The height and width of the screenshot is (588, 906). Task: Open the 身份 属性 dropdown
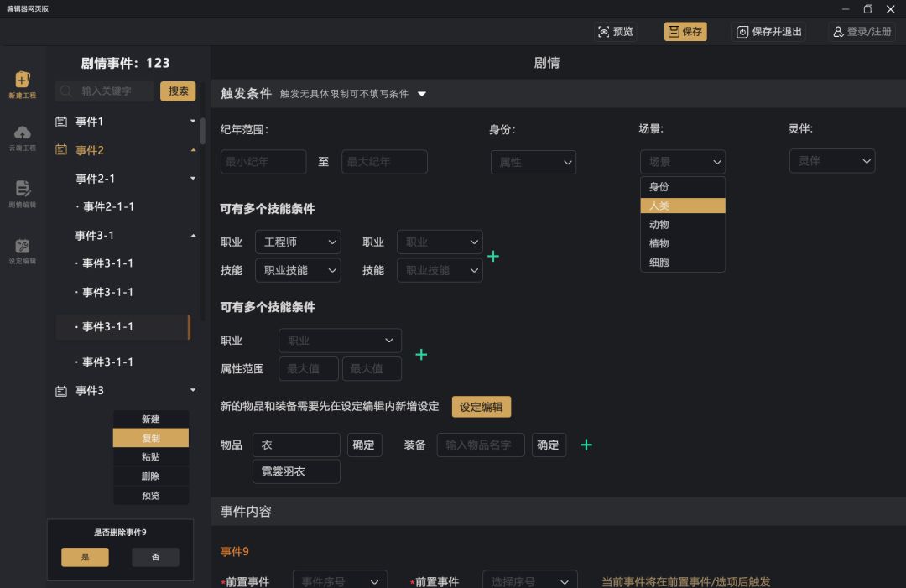click(534, 162)
